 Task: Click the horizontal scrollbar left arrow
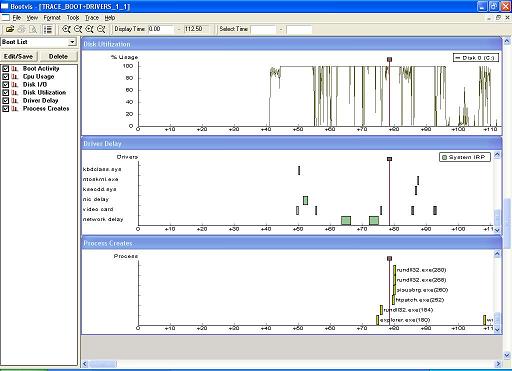pos(85,364)
